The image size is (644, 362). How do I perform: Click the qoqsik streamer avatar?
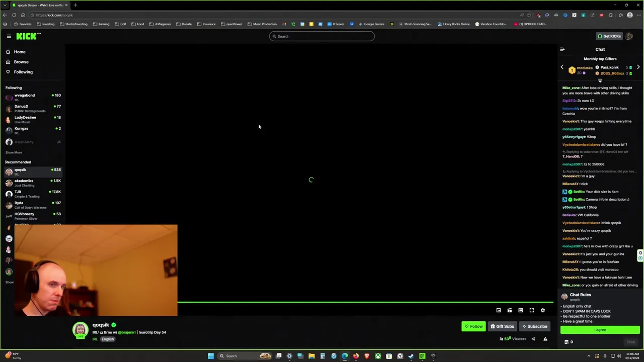pos(80,330)
